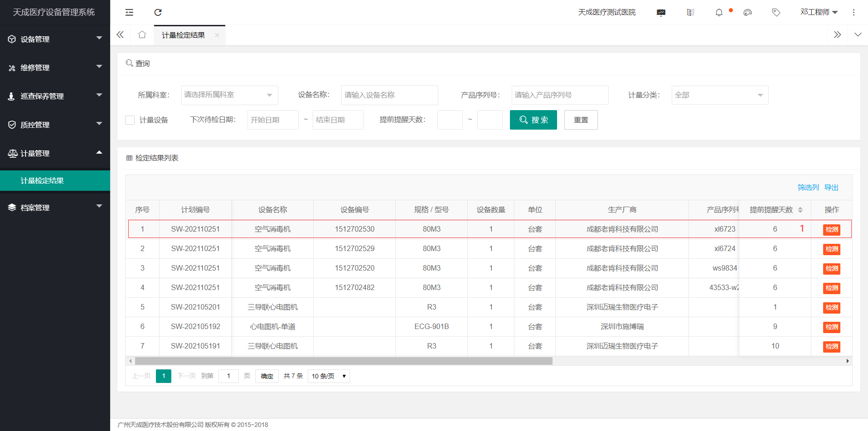The image size is (868, 431).
Task: Sort by 提前提醒天数 column arrows
Action: [800, 210]
